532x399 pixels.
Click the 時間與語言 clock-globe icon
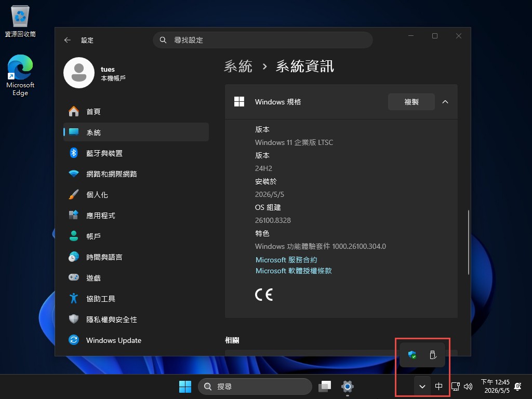pos(74,257)
